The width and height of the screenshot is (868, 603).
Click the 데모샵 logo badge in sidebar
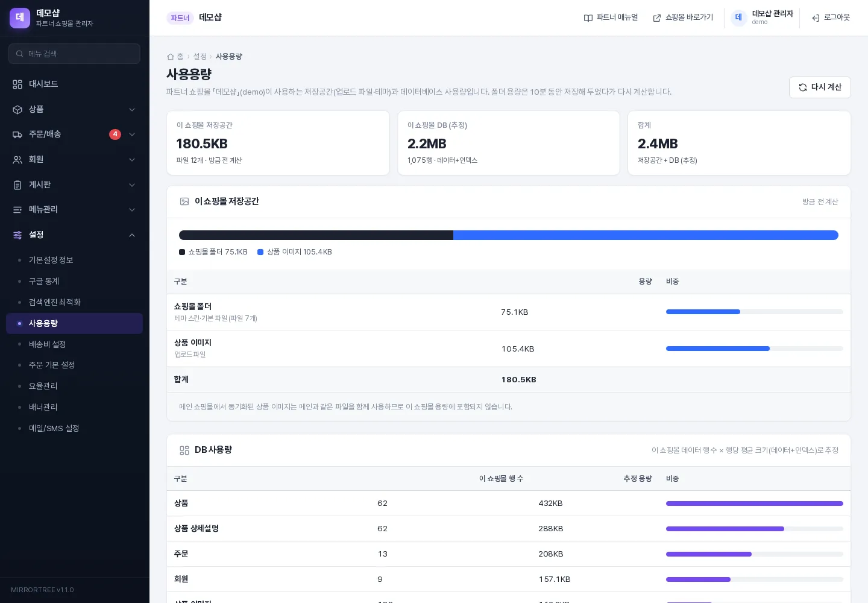coord(20,17)
